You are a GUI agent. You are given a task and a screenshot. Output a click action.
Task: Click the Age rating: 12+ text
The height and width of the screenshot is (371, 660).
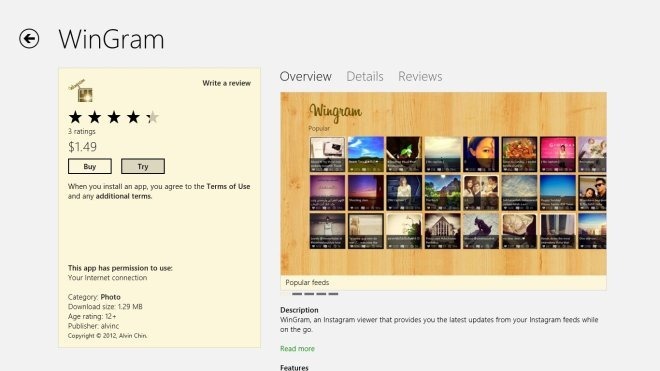tap(92, 316)
